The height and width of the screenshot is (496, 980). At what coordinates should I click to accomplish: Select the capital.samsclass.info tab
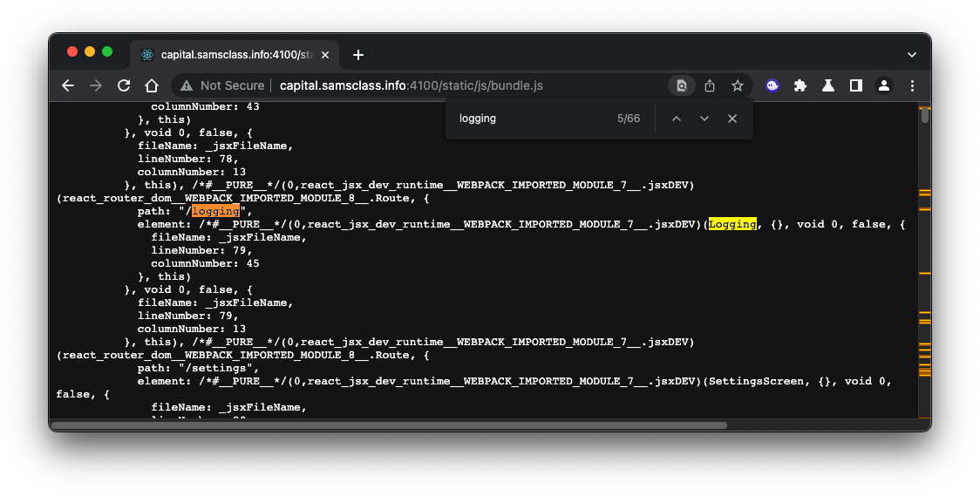click(x=235, y=55)
